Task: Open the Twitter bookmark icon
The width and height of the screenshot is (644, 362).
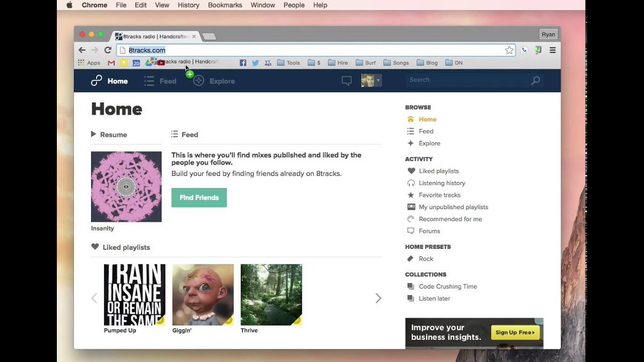Action: click(x=255, y=63)
